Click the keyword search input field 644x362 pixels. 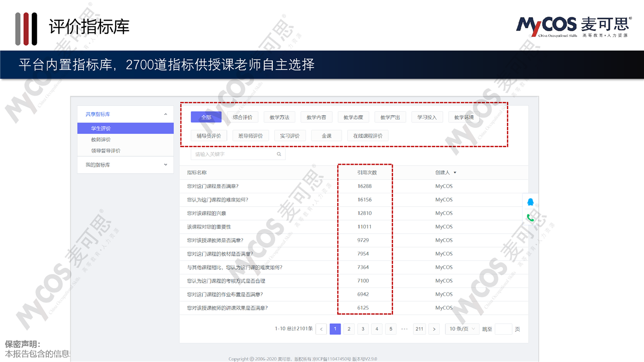pyautogui.click(x=234, y=154)
